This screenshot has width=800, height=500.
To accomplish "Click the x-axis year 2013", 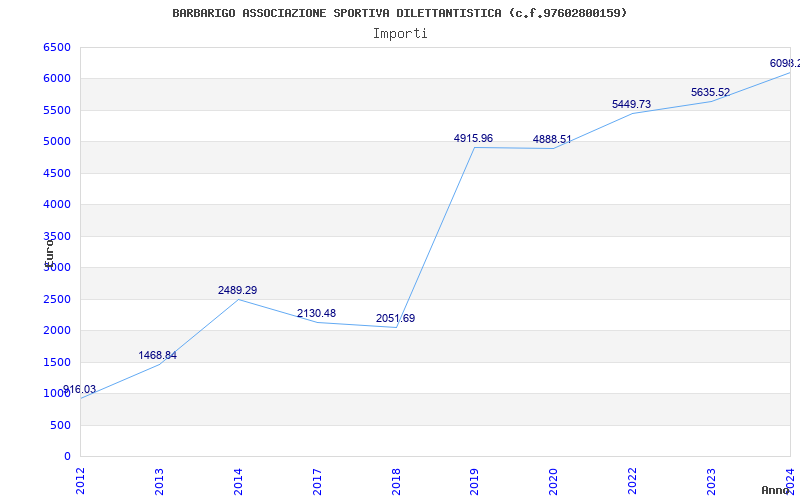I will point(159,481).
